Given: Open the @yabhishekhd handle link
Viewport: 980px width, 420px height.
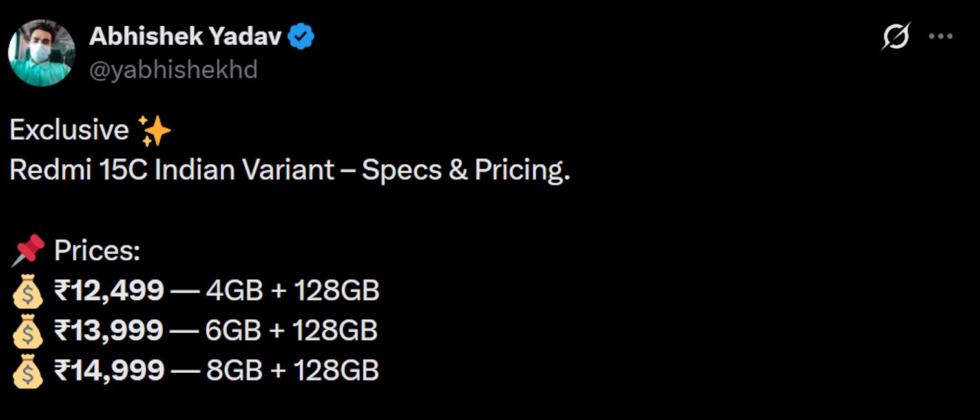Looking at the screenshot, I should [173, 69].
